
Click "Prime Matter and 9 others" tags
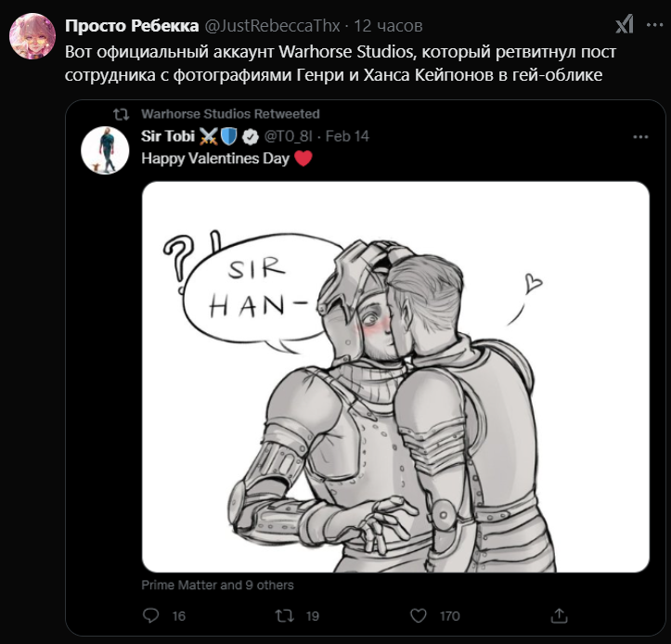pos(217,586)
